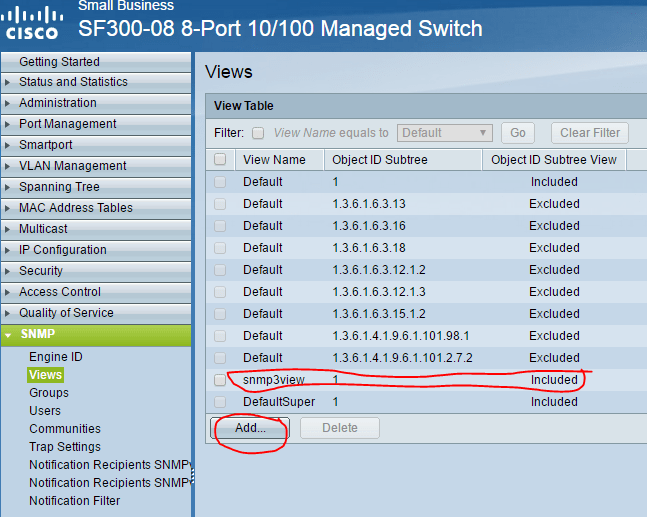Expand the Smartport section arrow

point(7,145)
